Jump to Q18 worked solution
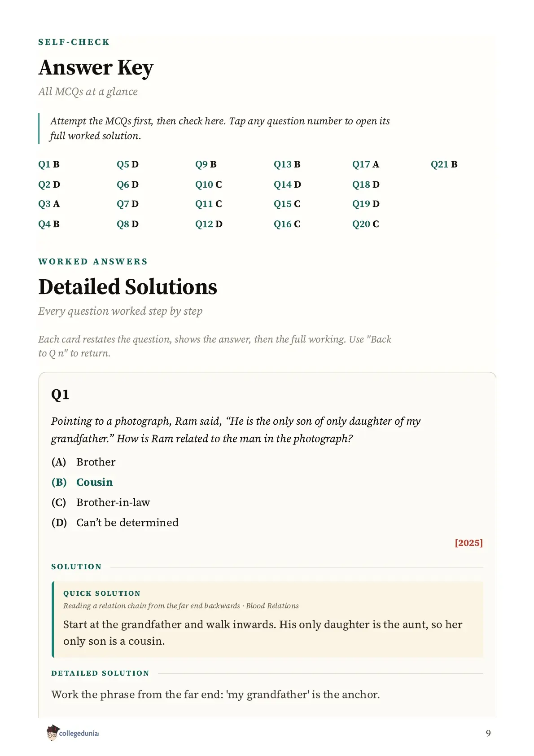 click(366, 185)
